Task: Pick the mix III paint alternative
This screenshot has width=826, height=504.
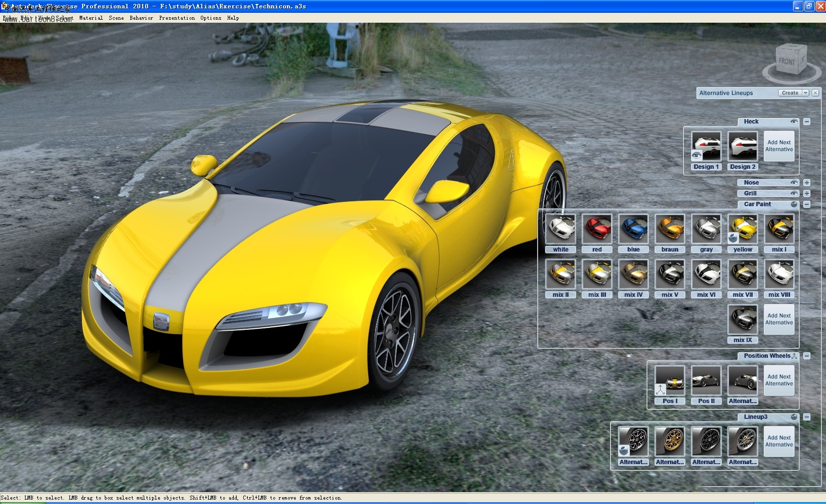Action: coord(597,274)
